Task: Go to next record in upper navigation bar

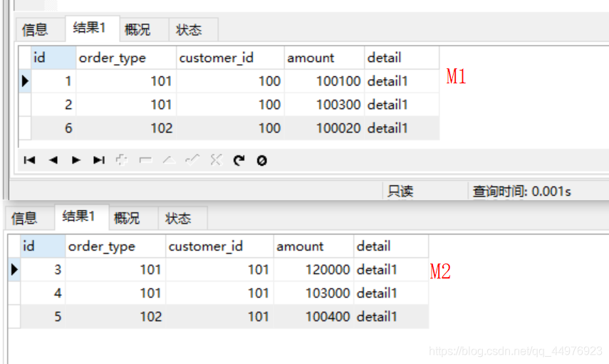Action: (76, 160)
